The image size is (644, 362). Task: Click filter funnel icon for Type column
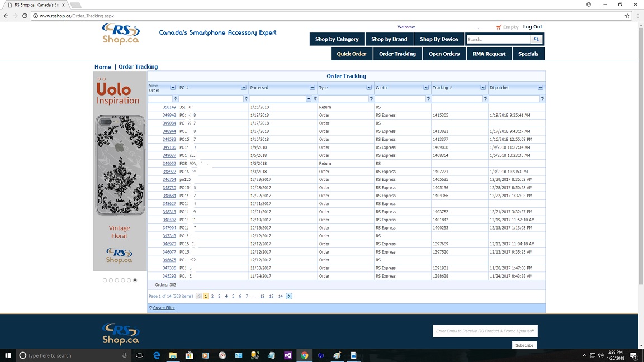coord(372,98)
